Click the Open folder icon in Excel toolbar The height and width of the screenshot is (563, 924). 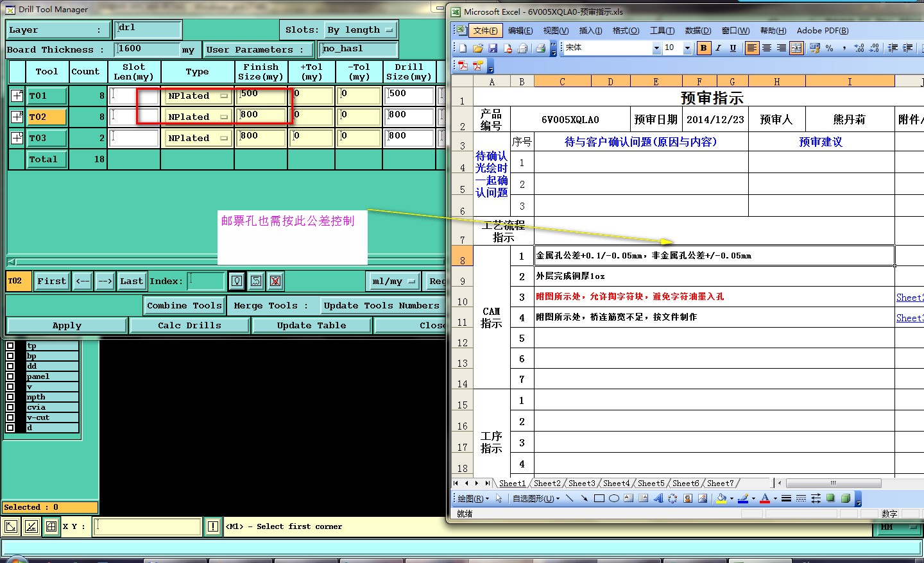tap(477, 48)
